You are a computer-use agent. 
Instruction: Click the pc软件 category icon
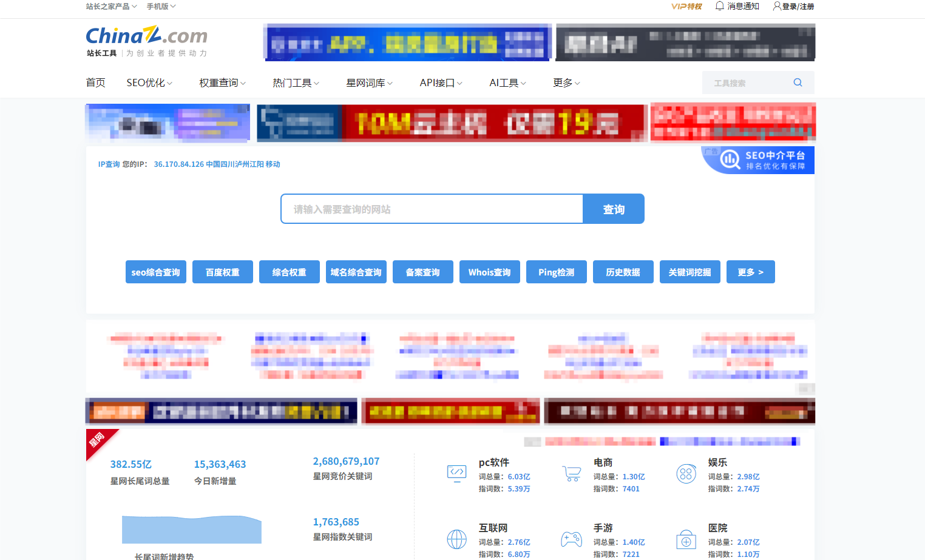456,473
